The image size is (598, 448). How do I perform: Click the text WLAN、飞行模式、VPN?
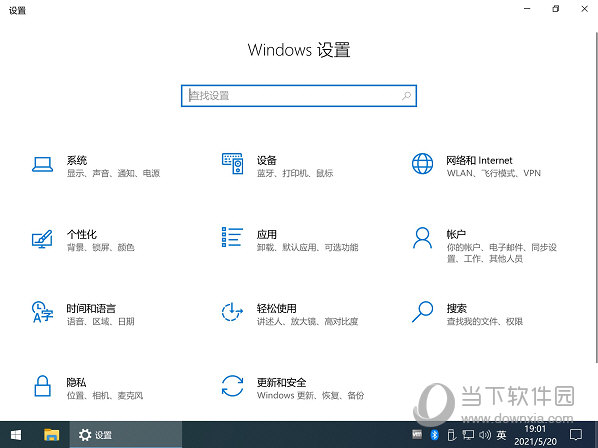tap(494, 173)
